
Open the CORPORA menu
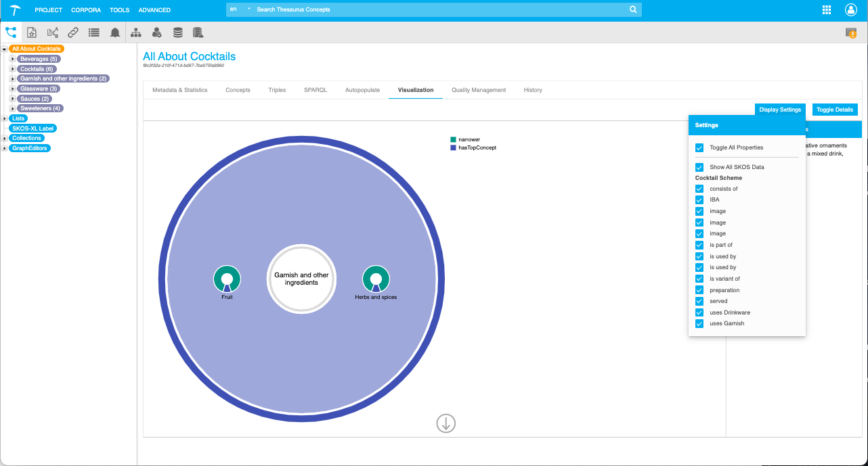tap(86, 10)
